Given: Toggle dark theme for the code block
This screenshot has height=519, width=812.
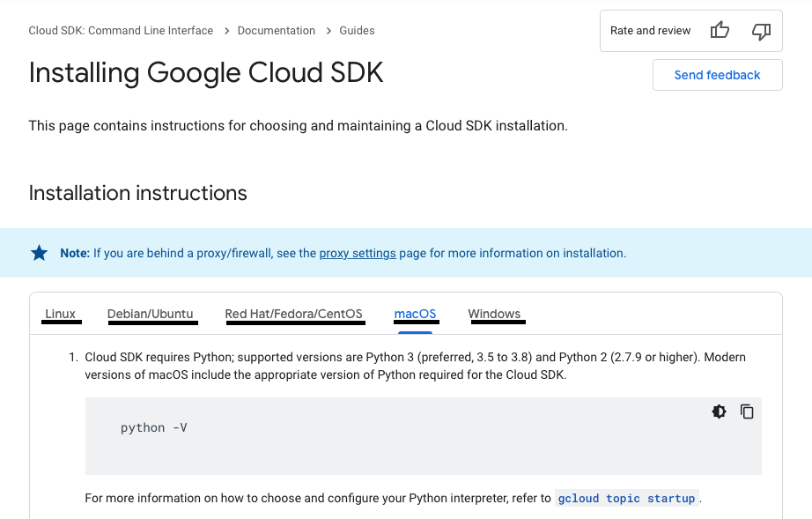Looking at the screenshot, I should (719, 411).
